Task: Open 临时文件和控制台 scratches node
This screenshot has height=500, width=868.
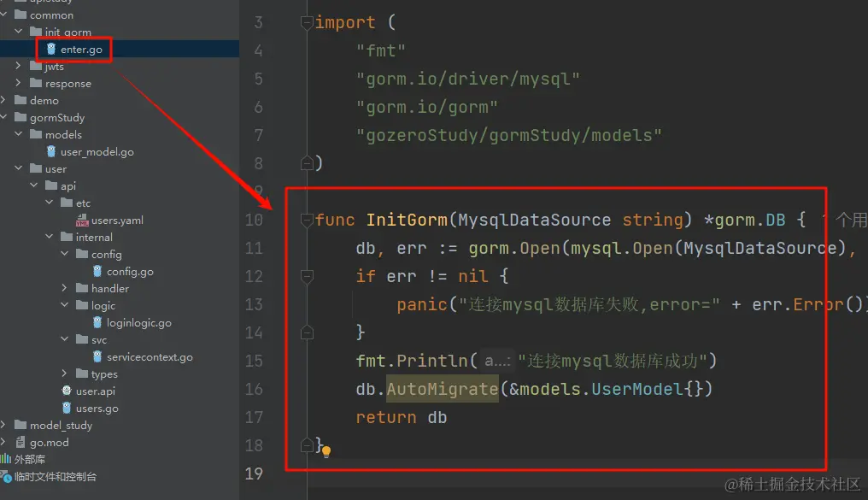Action: click(55, 476)
